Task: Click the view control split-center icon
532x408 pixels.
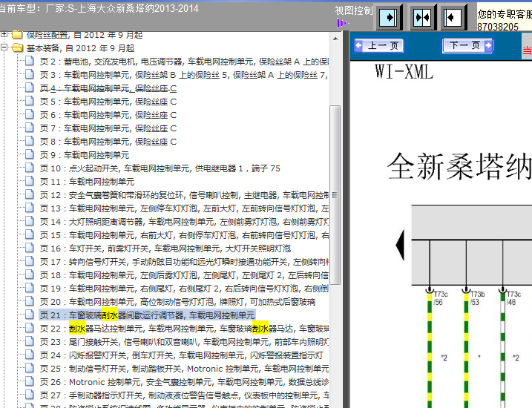Action: pos(422,17)
